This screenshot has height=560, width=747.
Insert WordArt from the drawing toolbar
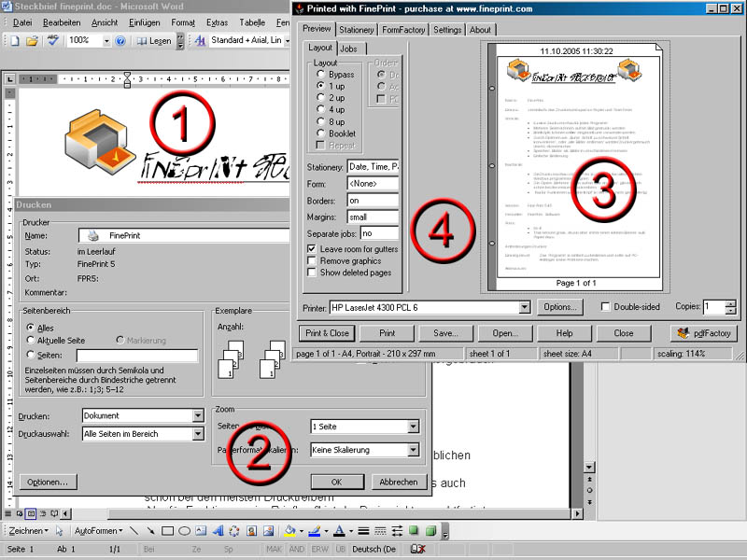coord(218,531)
